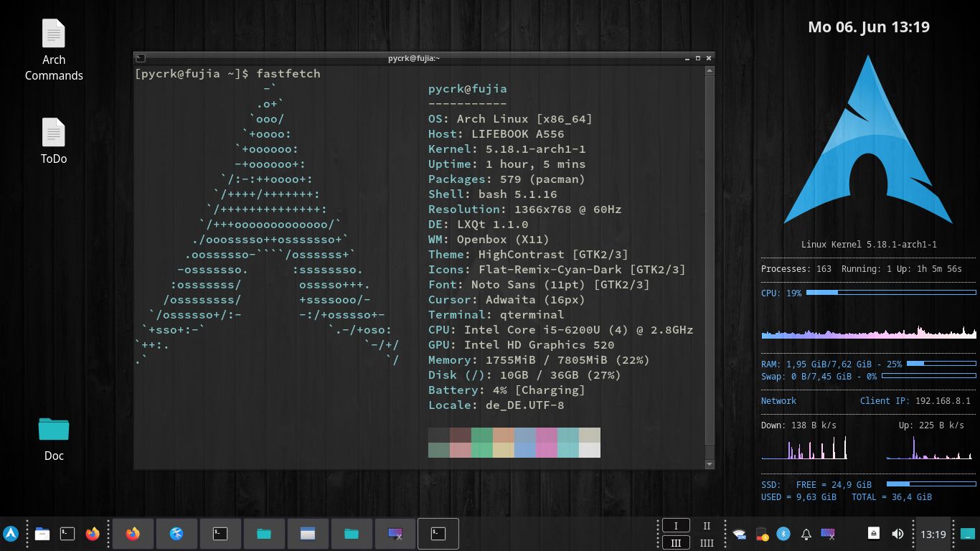Launch the terminal from the quick launch area
Viewport: 980px width, 551px height.
coord(67,534)
